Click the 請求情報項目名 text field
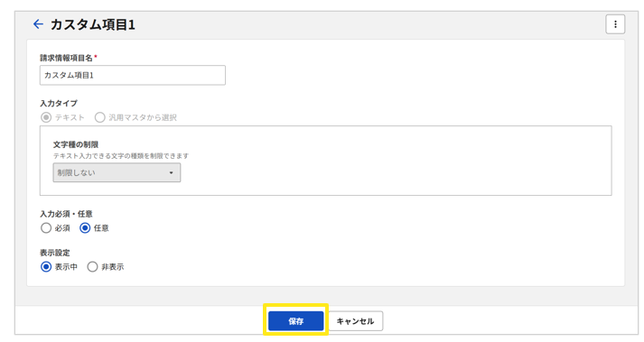Viewport: 644px width, 342px height. pos(133,75)
